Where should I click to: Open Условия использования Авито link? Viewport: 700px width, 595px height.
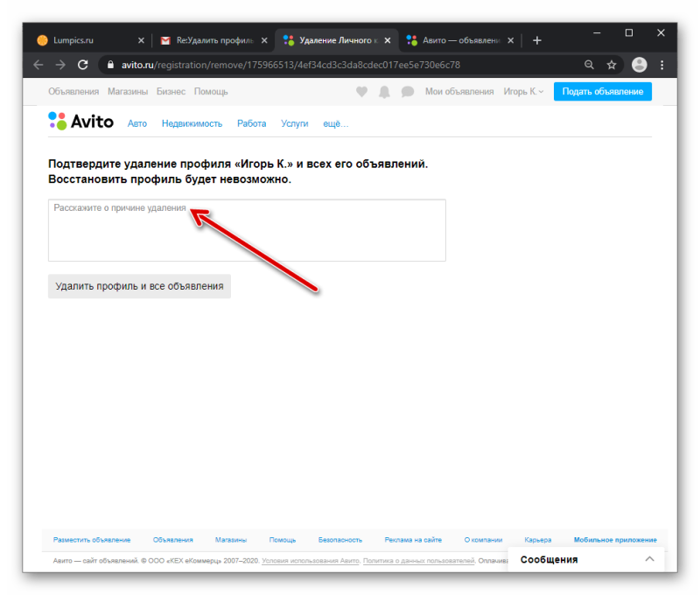point(311,561)
